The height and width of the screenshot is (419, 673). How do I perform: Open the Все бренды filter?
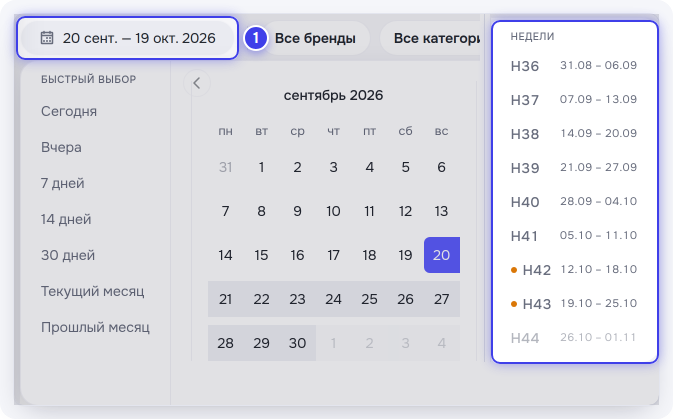tap(315, 38)
